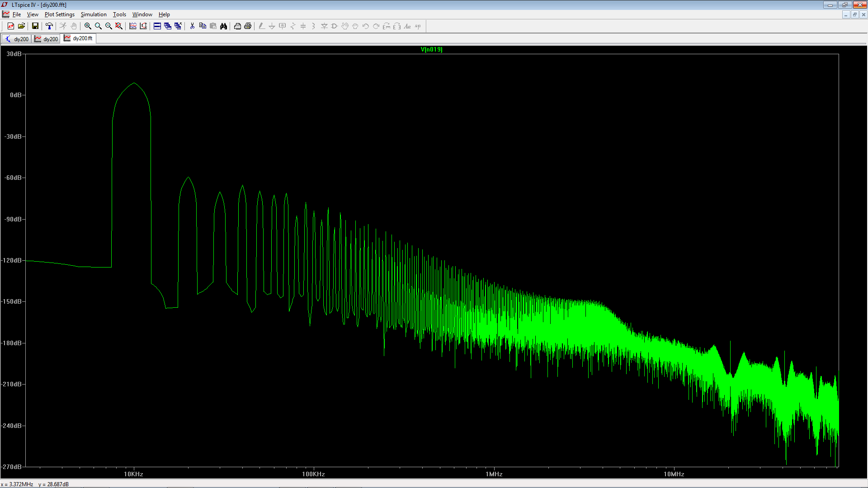
Task: Open the View menu
Action: pyautogui.click(x=33, y=14)
